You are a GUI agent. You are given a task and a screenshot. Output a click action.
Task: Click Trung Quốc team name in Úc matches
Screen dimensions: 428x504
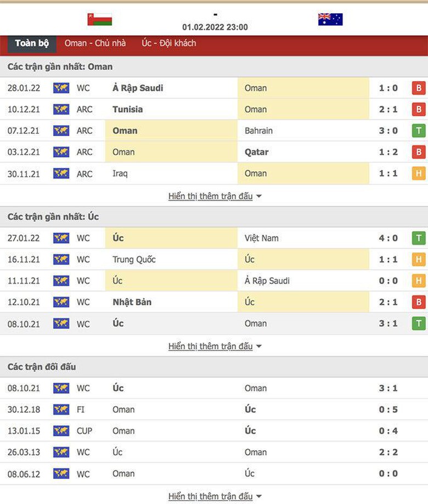[x=134, y=259]
